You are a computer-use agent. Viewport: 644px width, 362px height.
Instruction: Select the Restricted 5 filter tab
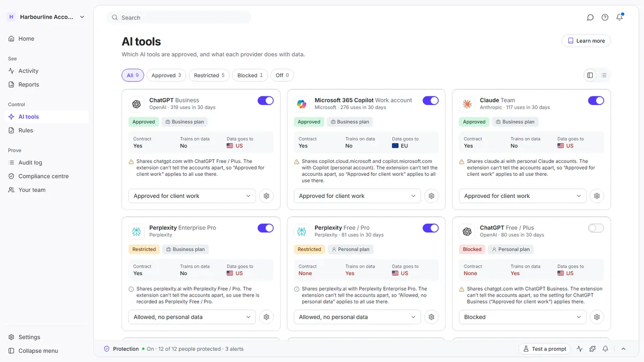click(x=209, y=75)
